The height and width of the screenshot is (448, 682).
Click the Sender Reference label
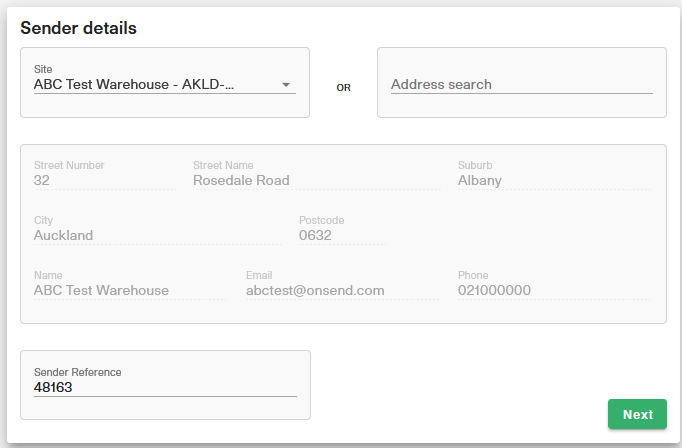[77, 372]
